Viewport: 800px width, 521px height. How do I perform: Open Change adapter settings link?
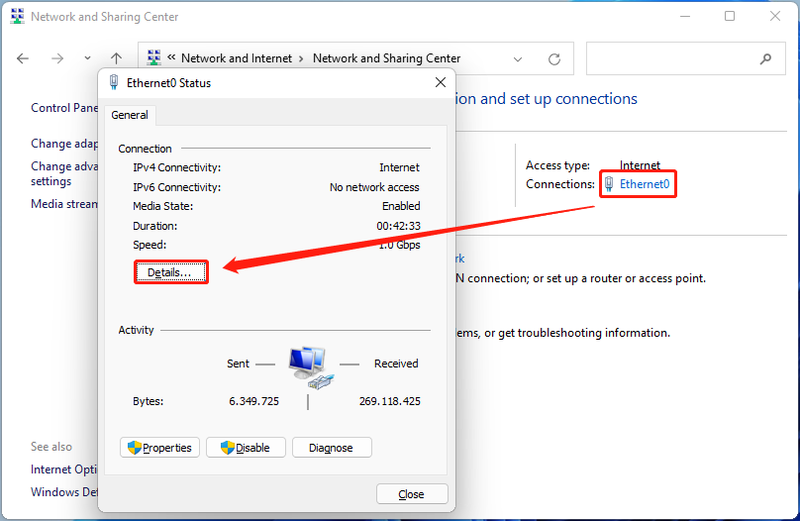pos(64,144)
